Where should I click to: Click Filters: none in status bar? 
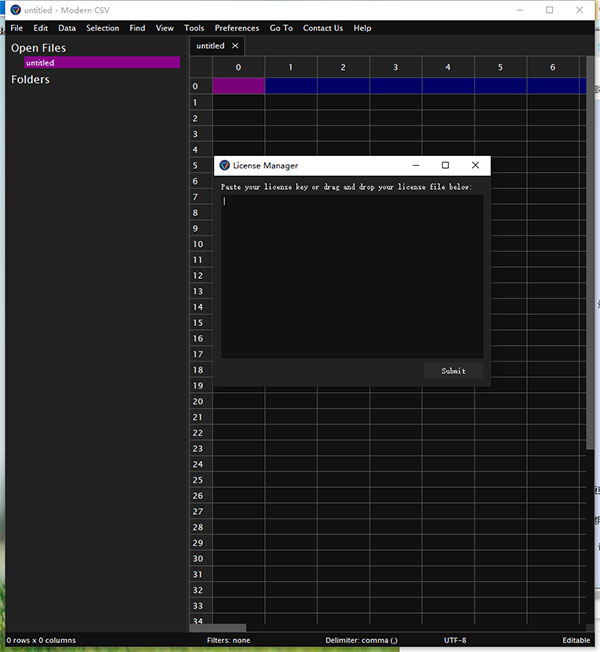(229, 640)
